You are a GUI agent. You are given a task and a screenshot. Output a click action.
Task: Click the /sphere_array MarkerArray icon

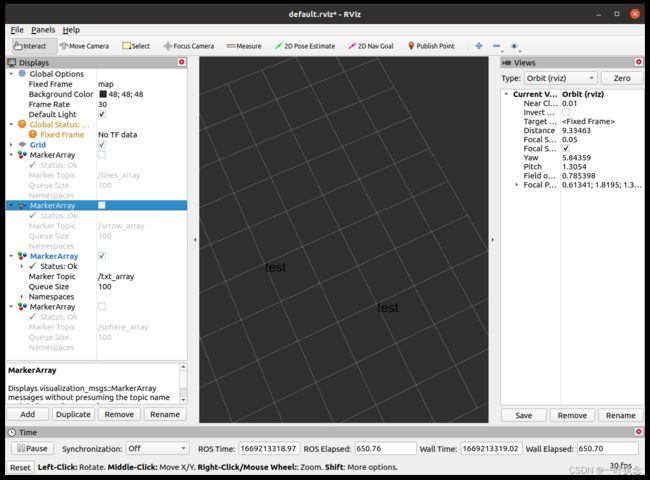pyautogui.click(x=22, y=306)
